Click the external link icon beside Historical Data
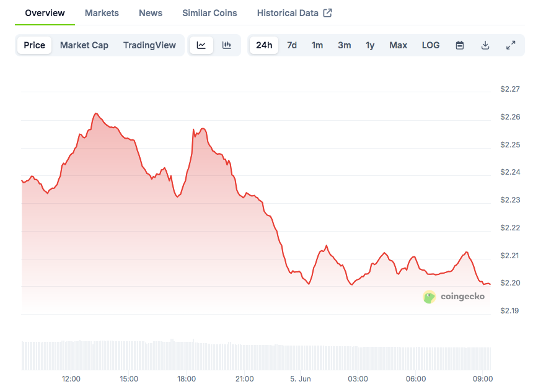This screenshot has width=533, height=392. (328, 13)
